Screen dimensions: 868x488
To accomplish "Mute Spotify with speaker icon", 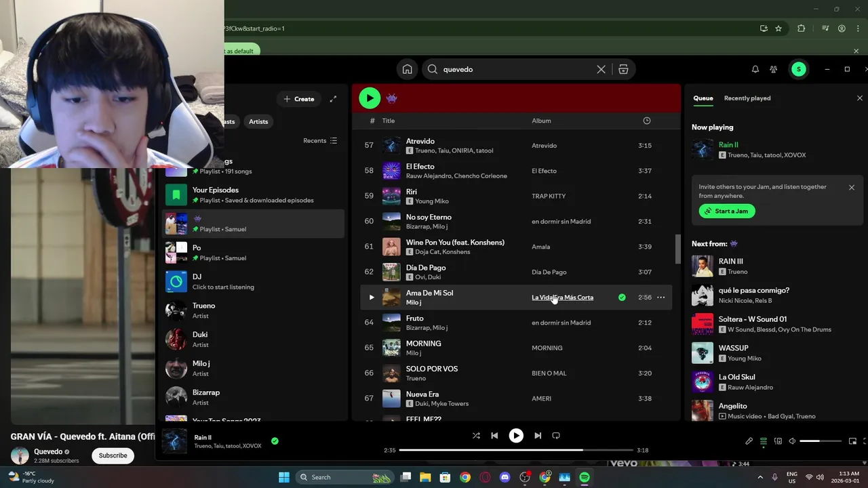I will click(x=792, y=441).
